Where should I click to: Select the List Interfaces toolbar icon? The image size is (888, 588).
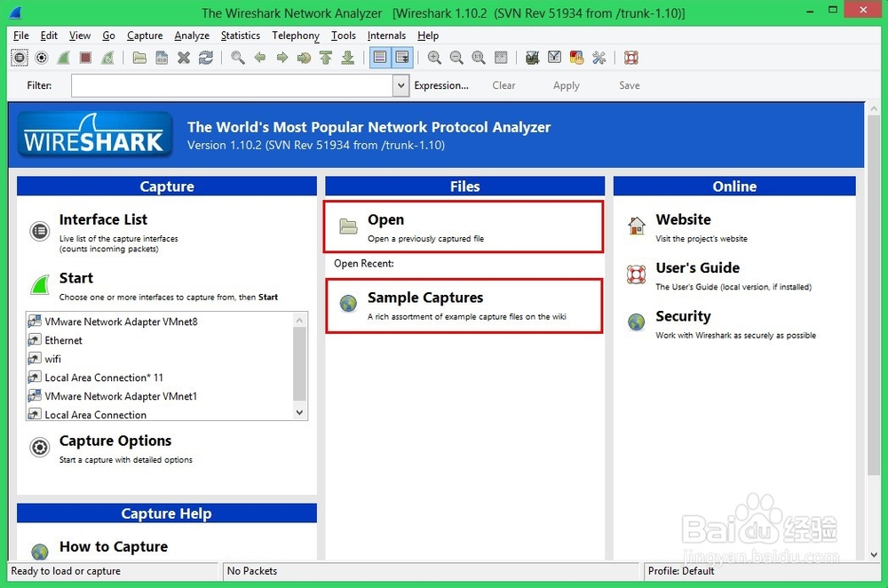point(20,57)
